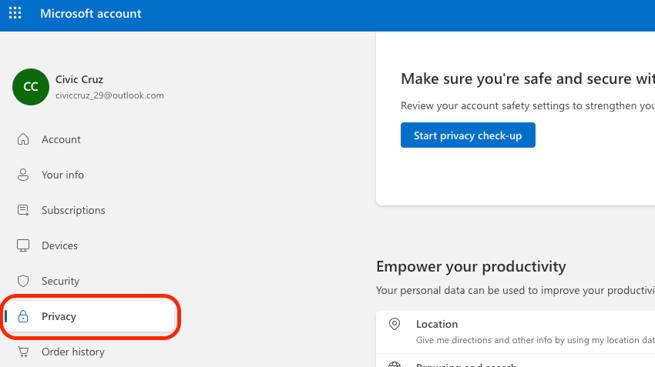Click Start privacy check-up button

tap(468, 135)
